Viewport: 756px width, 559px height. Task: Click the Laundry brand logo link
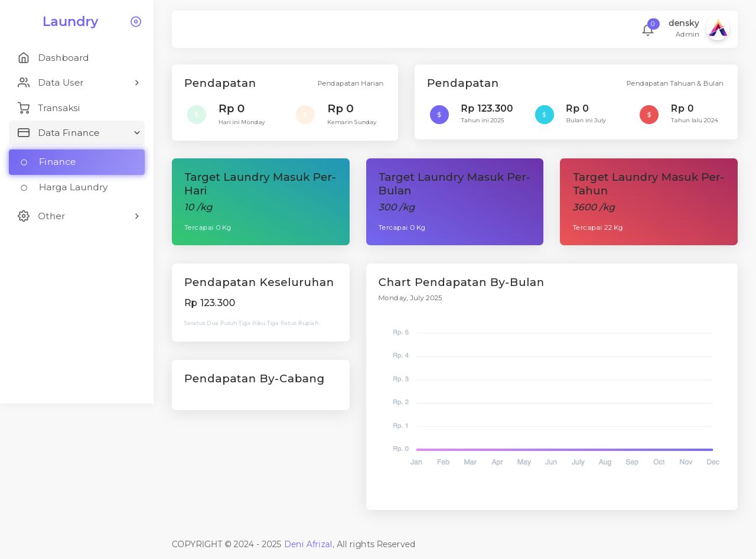pyautogui.click(x=70, y=22)
